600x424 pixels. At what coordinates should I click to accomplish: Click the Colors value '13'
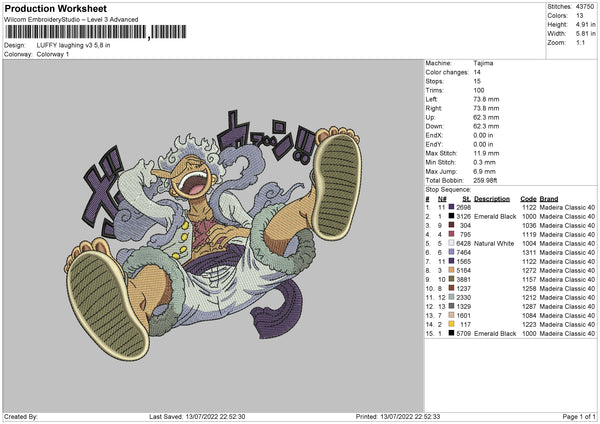point(579,16)
